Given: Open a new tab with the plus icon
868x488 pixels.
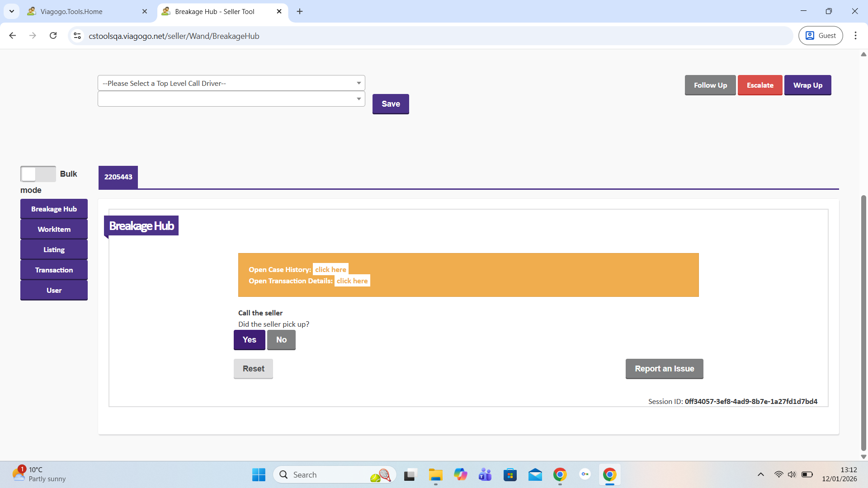Looking at the screenshot, I should pyautogui.click(x=300, y=11).
